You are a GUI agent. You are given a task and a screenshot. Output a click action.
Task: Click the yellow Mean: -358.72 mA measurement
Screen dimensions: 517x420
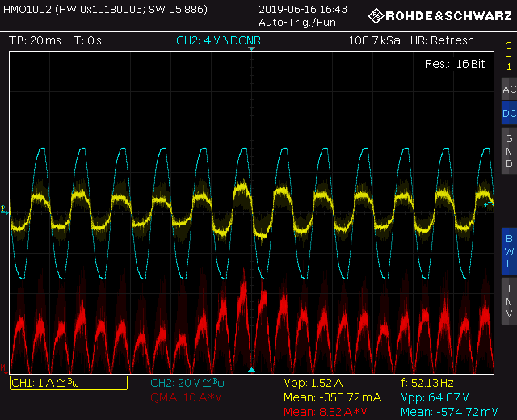(x=332, y=397)
